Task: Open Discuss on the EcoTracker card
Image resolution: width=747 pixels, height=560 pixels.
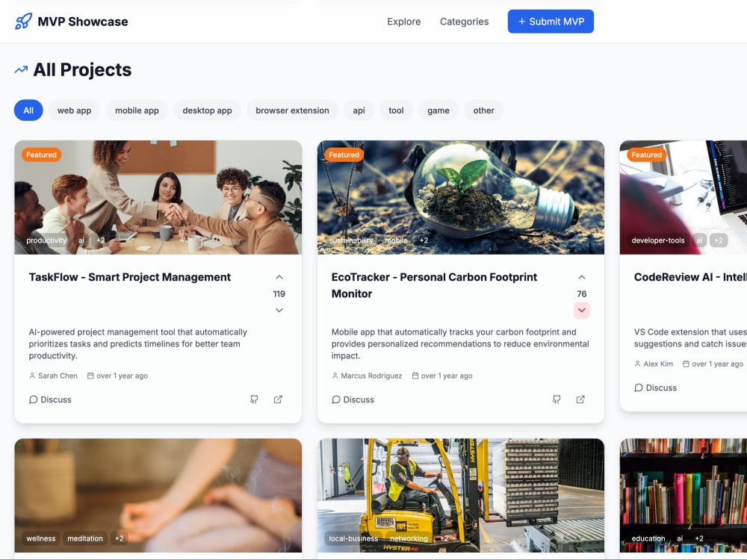Action: [x=353, y=399]
